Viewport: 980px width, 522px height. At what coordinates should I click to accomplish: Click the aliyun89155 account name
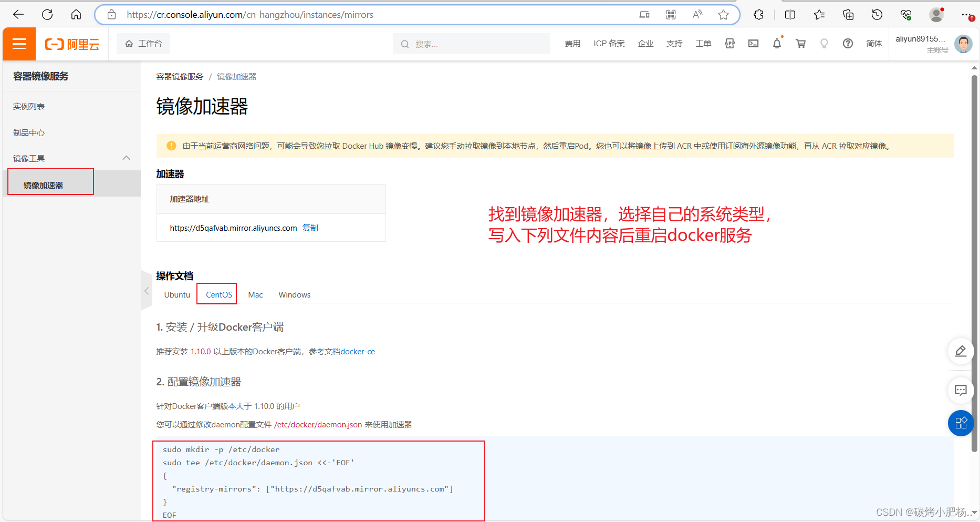coord(920,39)
